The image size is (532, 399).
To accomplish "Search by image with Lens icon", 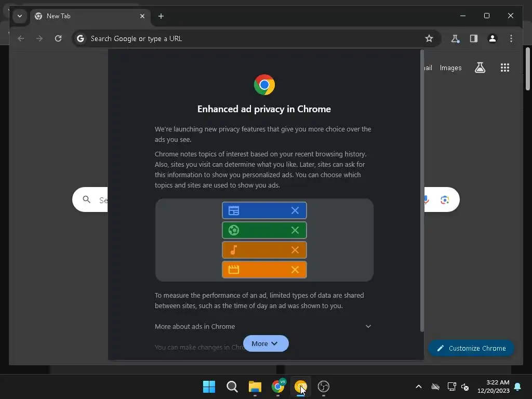I will (x=445, y=200).
